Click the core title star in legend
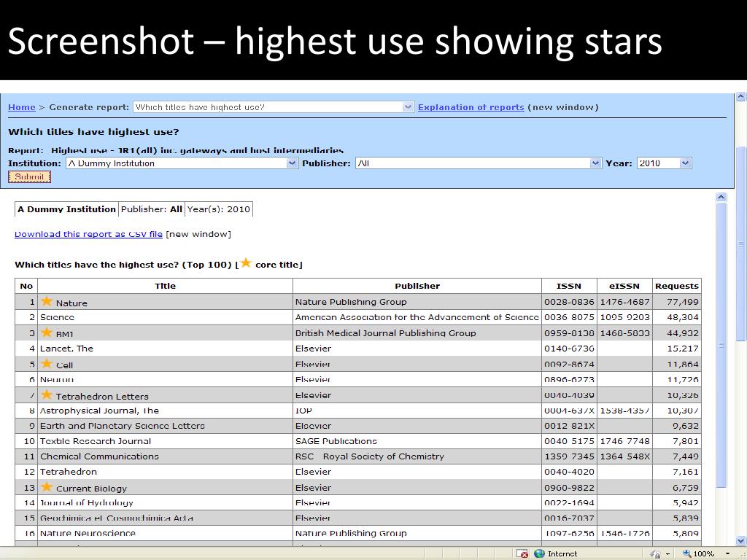The height and width of the screenshot is (560, 747). 246,262
